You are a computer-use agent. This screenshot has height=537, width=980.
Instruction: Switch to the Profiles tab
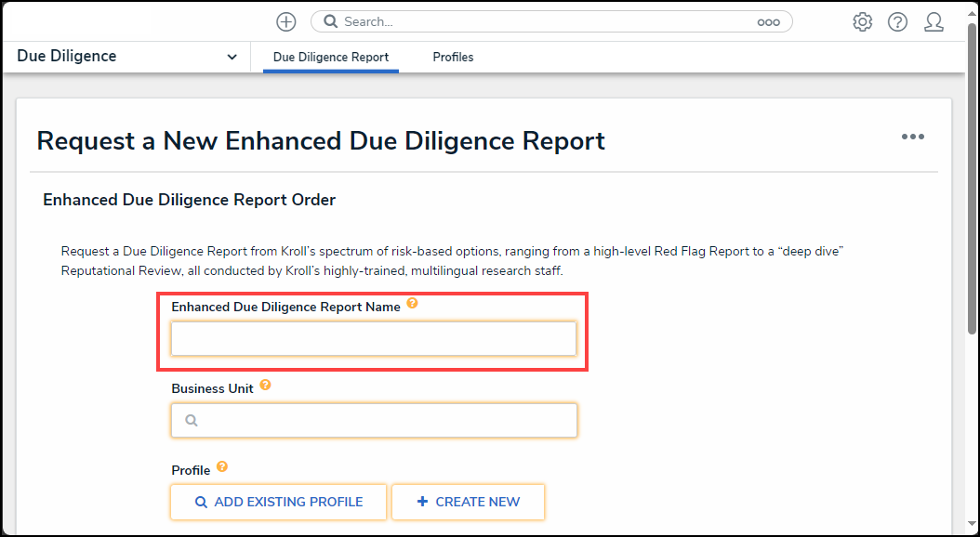pos(453,57)
